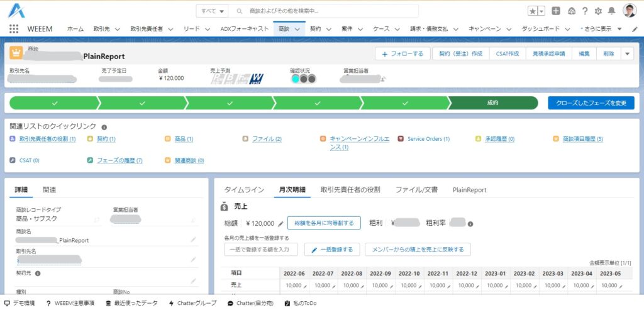Switch to the タイムライン tab

[244, 190]
